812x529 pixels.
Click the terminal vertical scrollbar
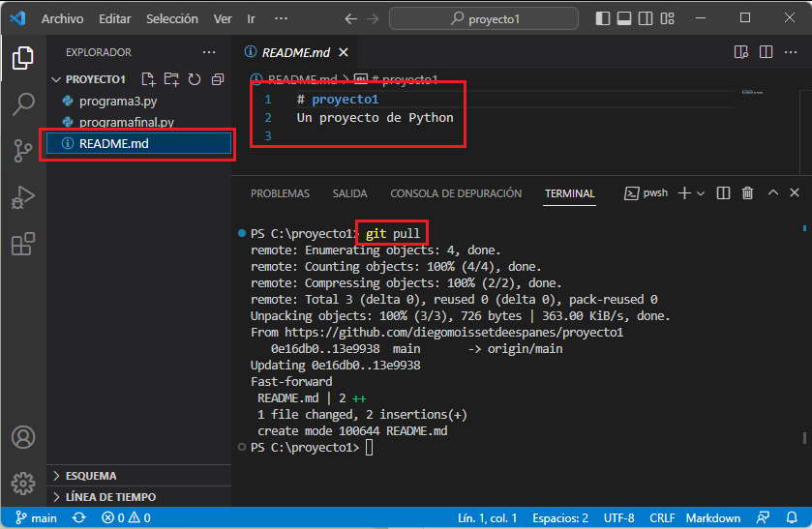804,438
